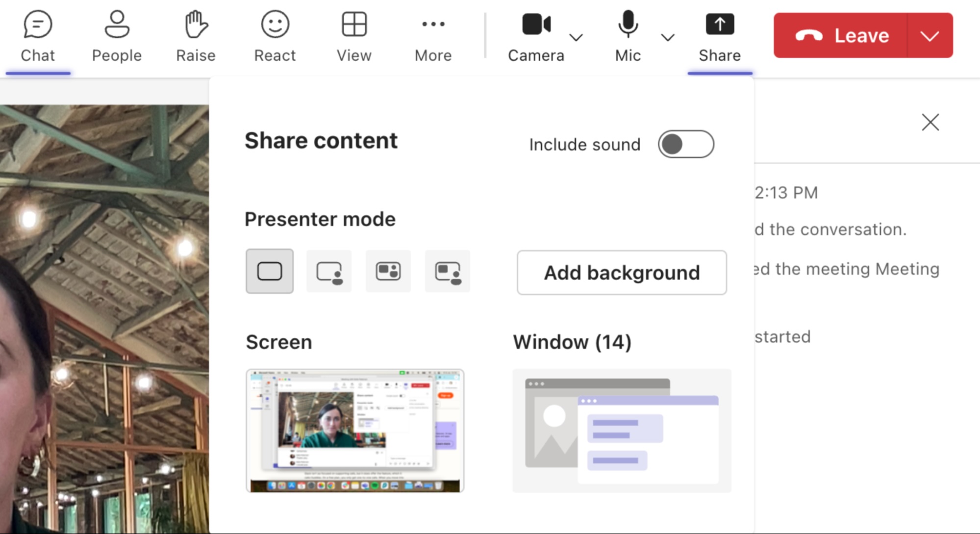
Task: Select content-only presenter mode
Action: pyautogui.click(x=270, y=271)
